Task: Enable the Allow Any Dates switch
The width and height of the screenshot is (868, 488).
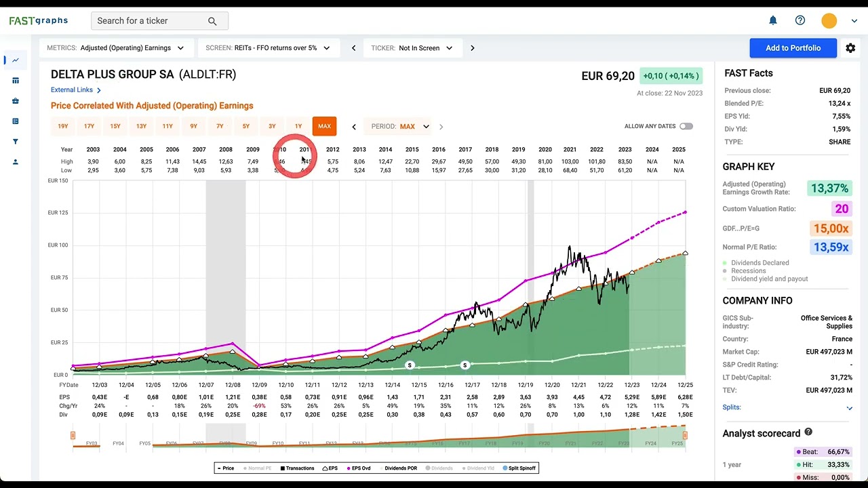Action: (686, 126)
